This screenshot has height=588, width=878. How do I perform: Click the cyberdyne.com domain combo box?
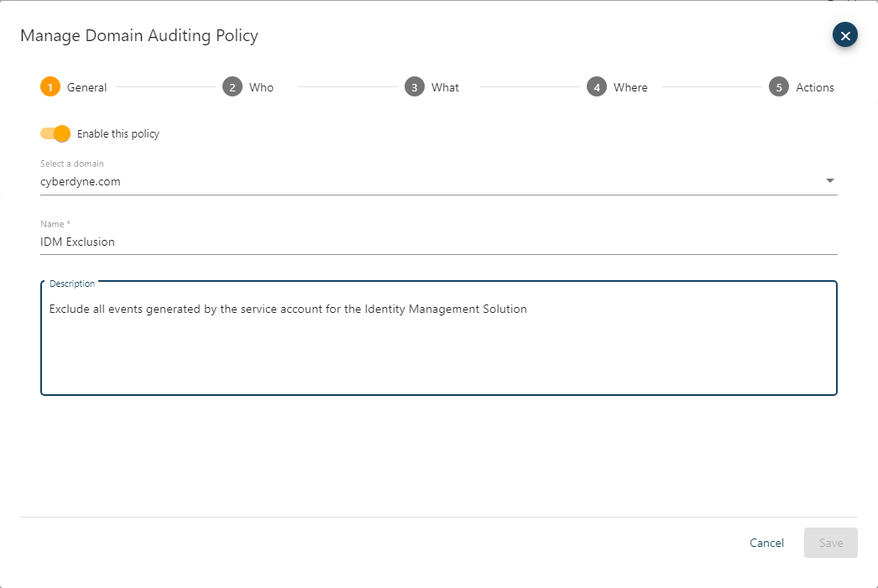pyautogui.click(x=420, y=181)
